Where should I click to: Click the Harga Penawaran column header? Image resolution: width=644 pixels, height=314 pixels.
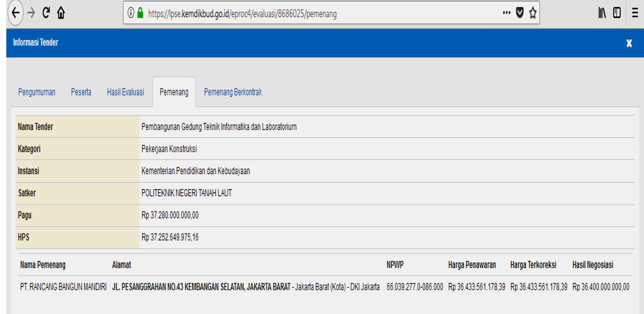point(472,265)
